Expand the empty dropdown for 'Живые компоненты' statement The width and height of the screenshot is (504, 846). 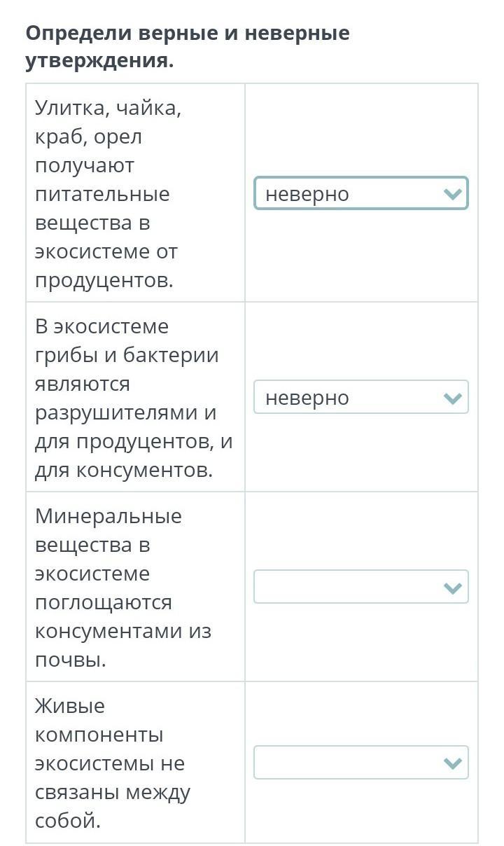(360, 763)
